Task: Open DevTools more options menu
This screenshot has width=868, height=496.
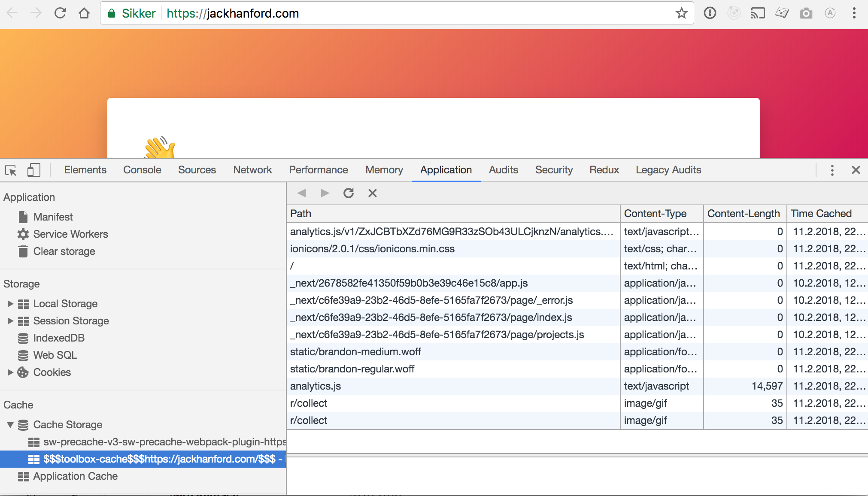Action: point(832,170)
